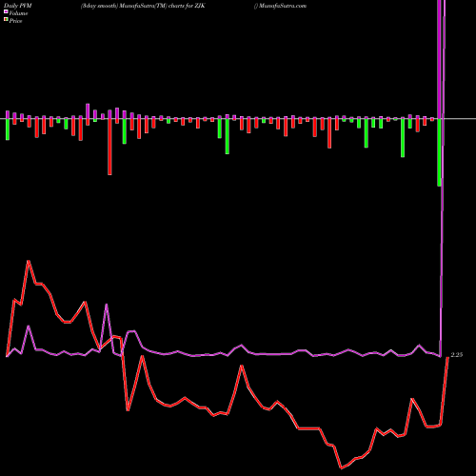476x476 pixels.
Task: Select the Price legend label
Action: coord(15,21)
